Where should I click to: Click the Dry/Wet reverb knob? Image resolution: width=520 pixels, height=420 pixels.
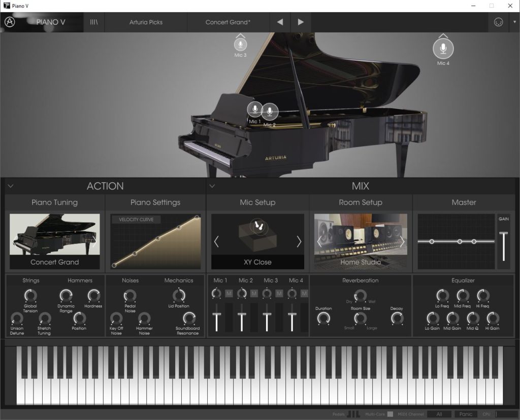point(360,295)
